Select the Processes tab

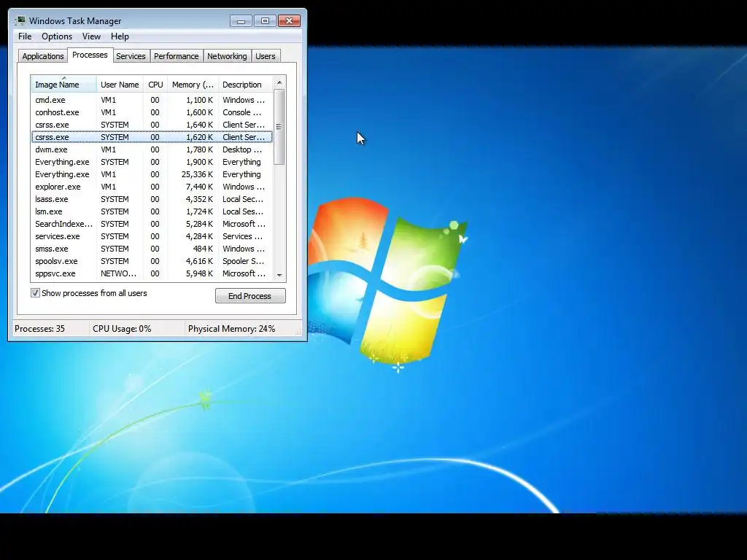coord(90,55)
